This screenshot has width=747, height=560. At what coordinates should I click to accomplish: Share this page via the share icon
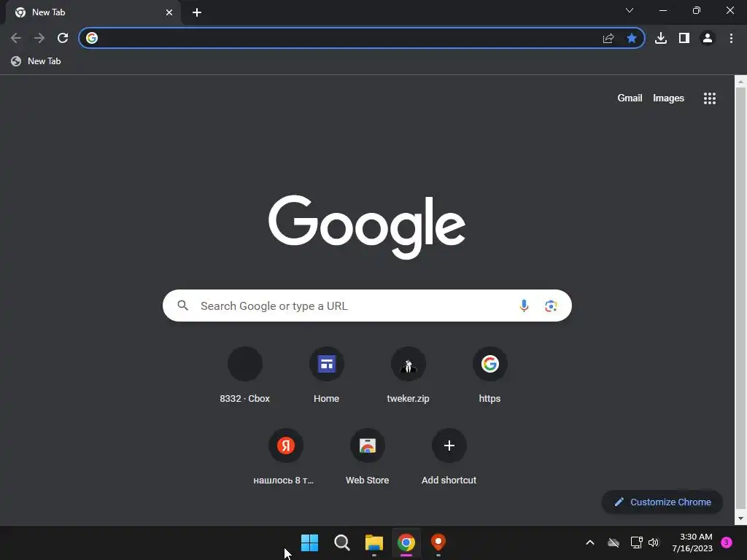608,38
